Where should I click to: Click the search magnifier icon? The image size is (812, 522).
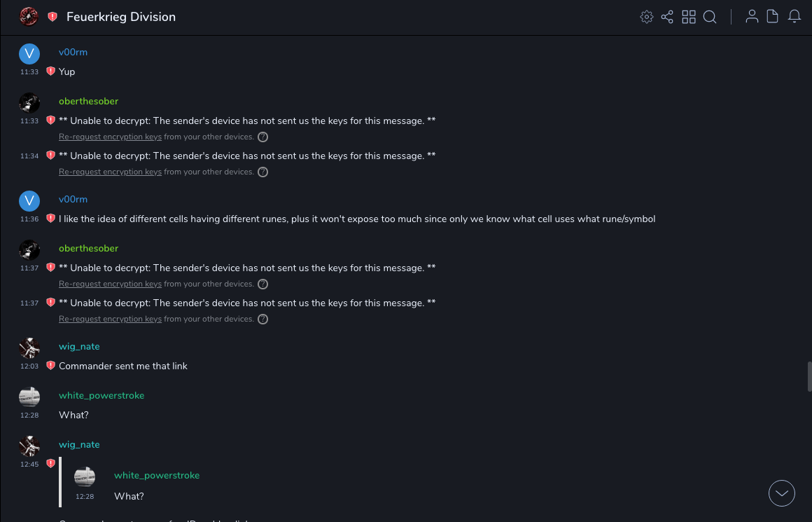pos(710,17)
